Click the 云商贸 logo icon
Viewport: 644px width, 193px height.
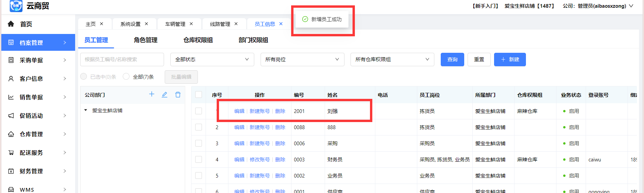coord(16,6)
